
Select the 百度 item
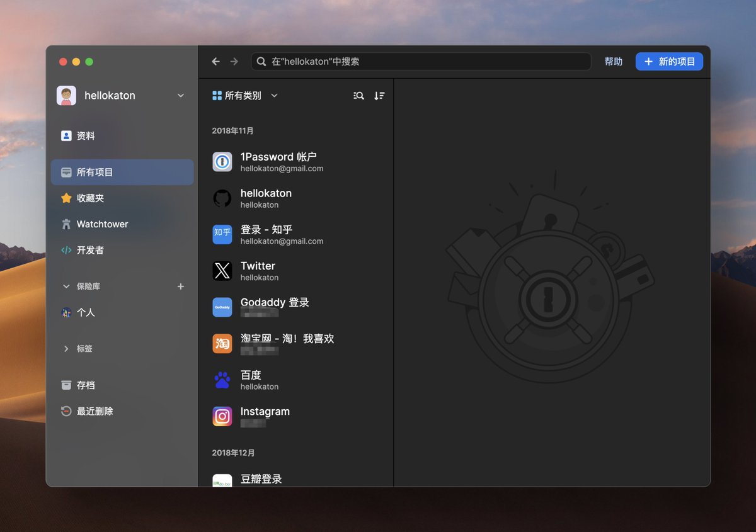coord(296,380)
